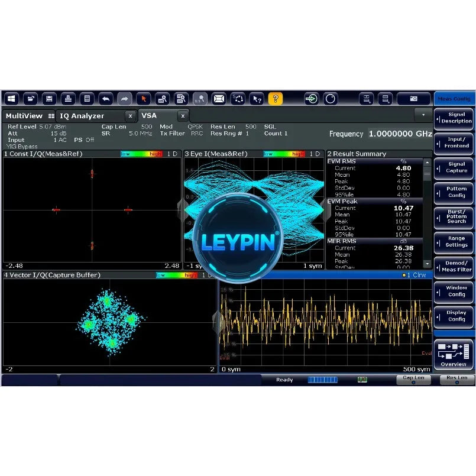
Task: Open help with yellow question mark
Action: [276, 99]
